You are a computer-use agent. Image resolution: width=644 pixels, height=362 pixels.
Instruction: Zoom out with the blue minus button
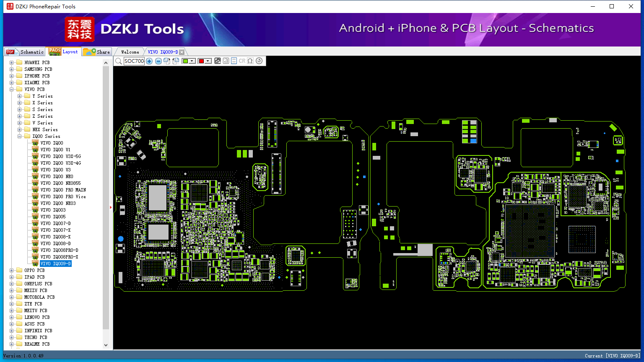point(158,61)
